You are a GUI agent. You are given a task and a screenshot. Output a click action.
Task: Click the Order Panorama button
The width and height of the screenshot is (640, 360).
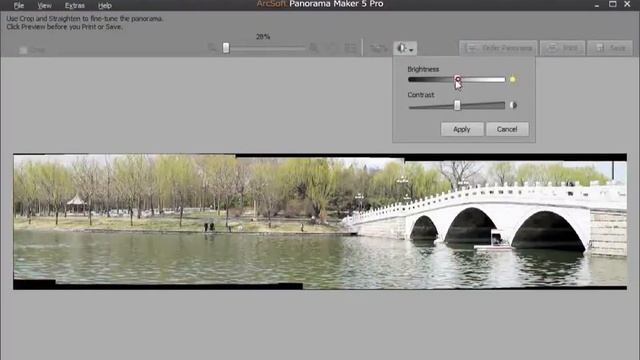[498, 48]
